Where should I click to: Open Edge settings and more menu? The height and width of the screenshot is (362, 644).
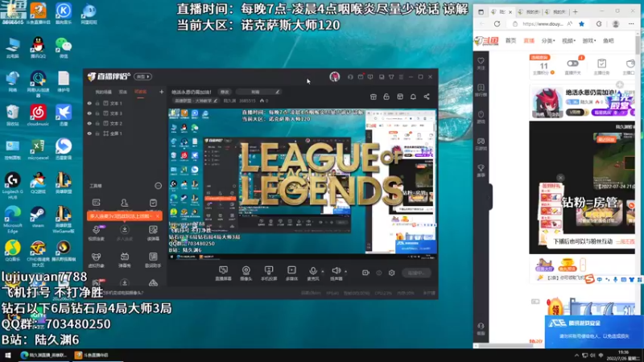[631, 24]
